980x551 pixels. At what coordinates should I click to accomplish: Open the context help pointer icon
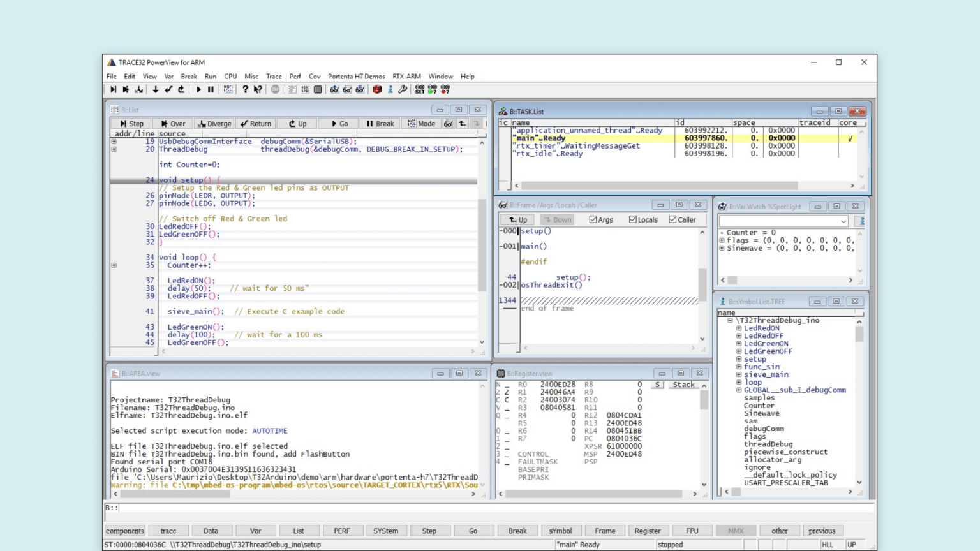coord(258,90)
